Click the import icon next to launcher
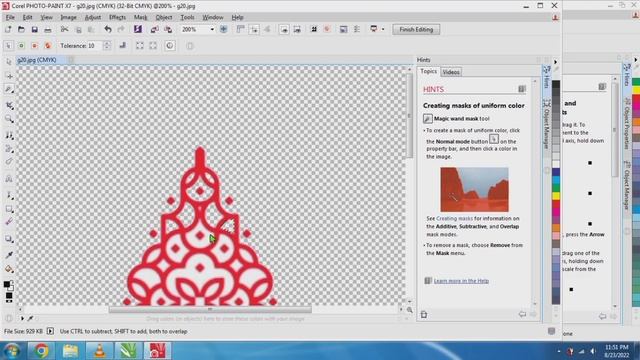 click(154, 29)
